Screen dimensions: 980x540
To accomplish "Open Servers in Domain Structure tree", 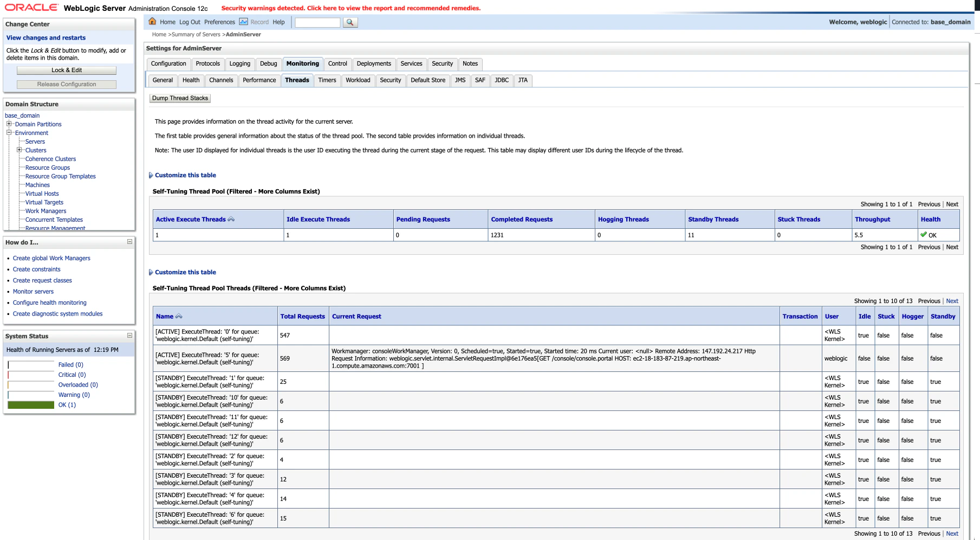I will (35, 142).
